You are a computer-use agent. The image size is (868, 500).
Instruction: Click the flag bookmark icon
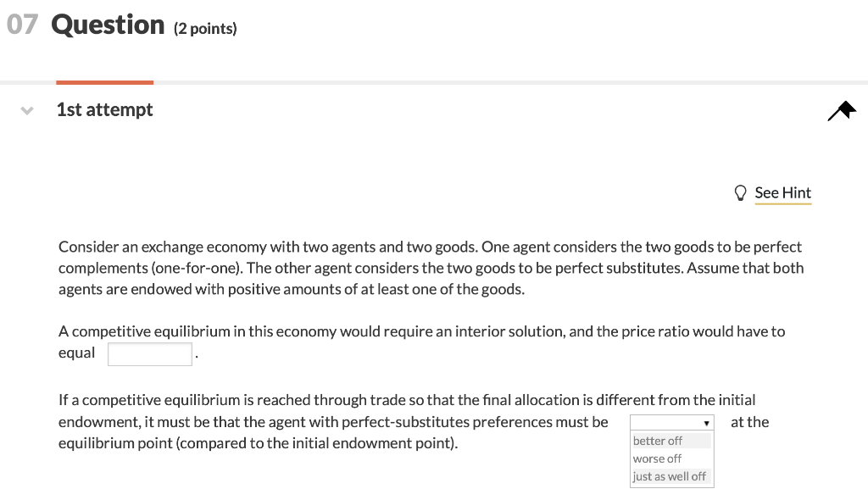841,110
